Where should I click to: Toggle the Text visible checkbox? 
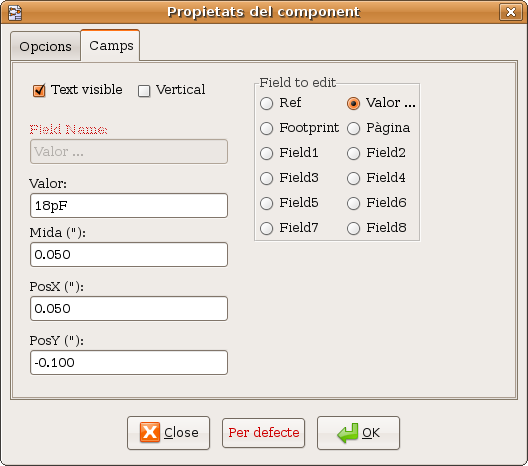point(39,90)
